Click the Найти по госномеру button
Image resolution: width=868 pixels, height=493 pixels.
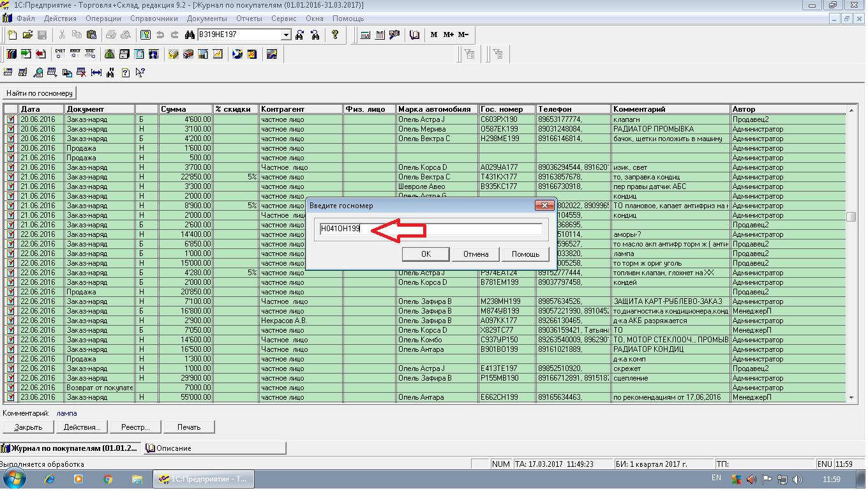[40, 93]
